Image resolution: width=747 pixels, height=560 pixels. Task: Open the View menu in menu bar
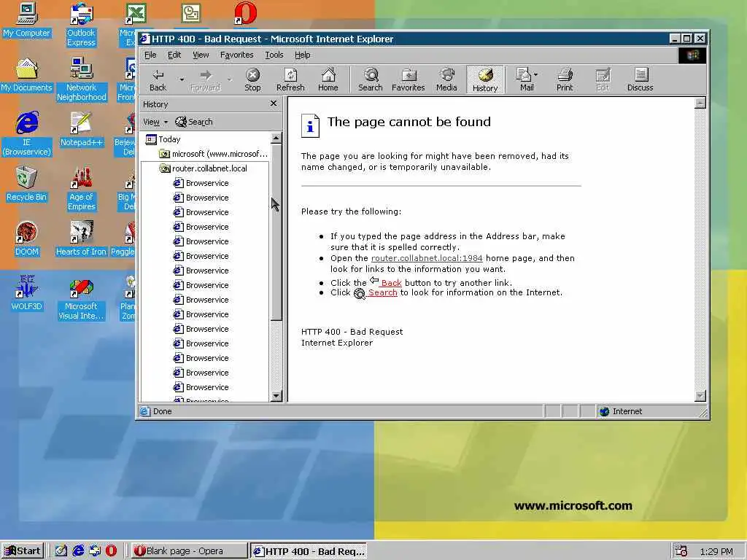201,55
